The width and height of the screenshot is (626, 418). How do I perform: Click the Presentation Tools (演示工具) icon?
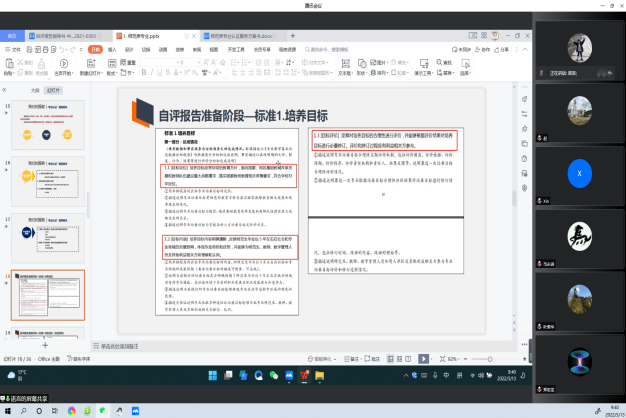pos(423,63)
